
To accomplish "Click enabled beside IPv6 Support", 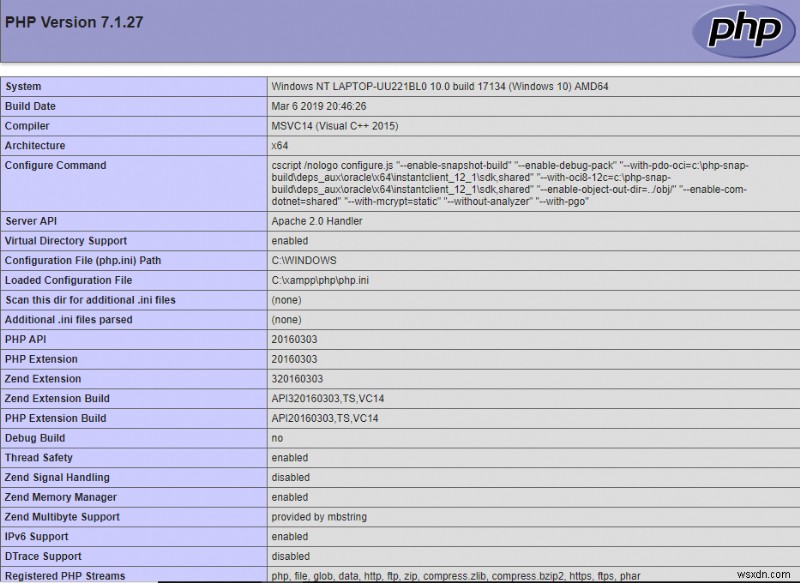I will point(285,536).
